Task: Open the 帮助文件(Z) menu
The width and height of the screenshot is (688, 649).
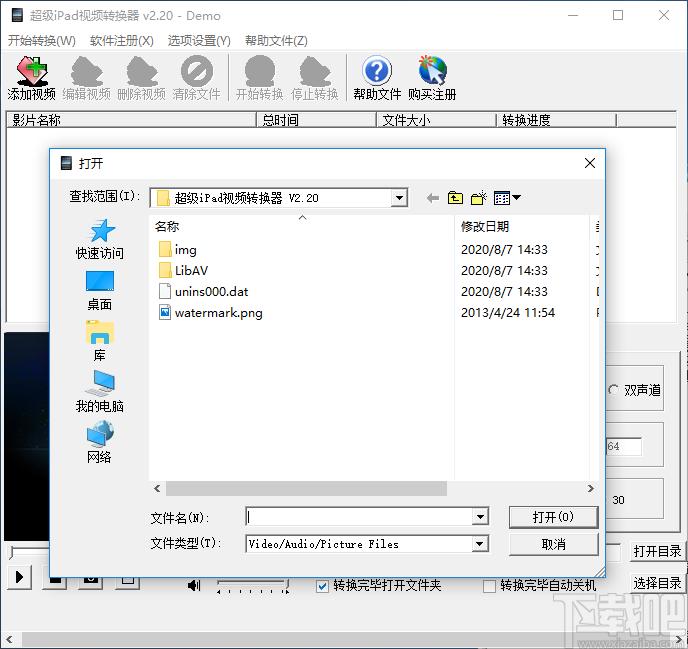Action: tap(276, 41)
